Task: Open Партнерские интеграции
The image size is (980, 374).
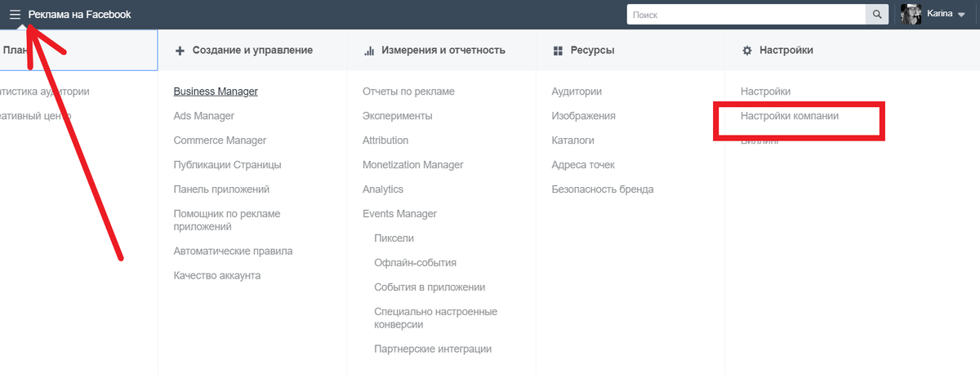Action: tap(433, 350)
